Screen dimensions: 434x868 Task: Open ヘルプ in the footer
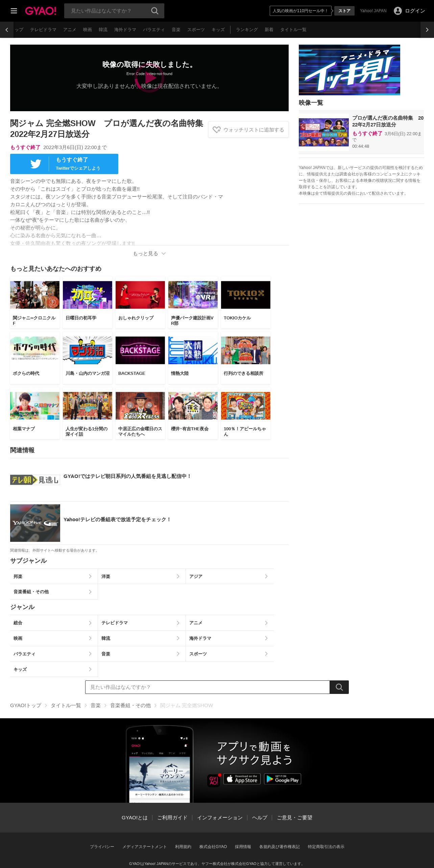260,818
